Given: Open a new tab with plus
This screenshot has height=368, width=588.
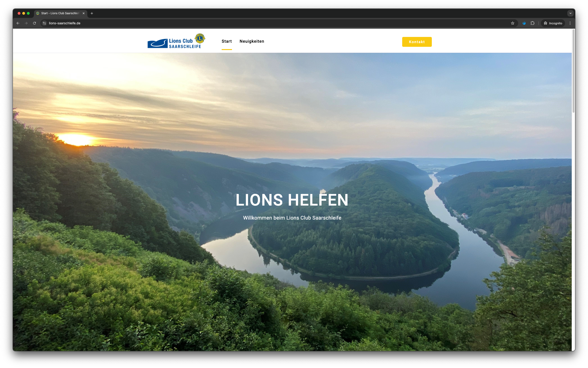Looking at the screenshot, I should (x=92, y=13).
